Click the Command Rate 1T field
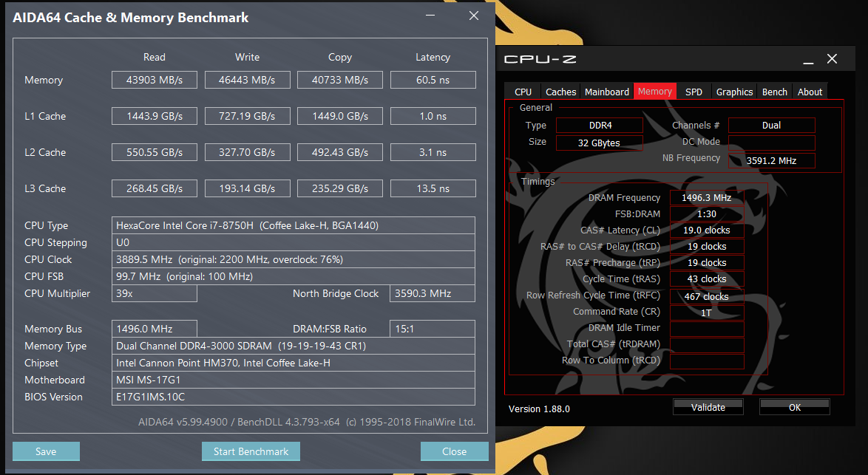The height and width of the screenshot is (475, 868). 707,312
